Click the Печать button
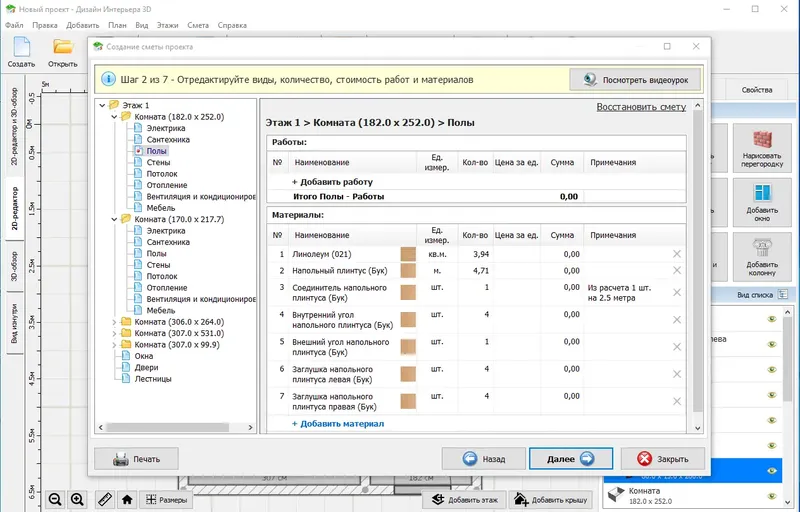 136,459
